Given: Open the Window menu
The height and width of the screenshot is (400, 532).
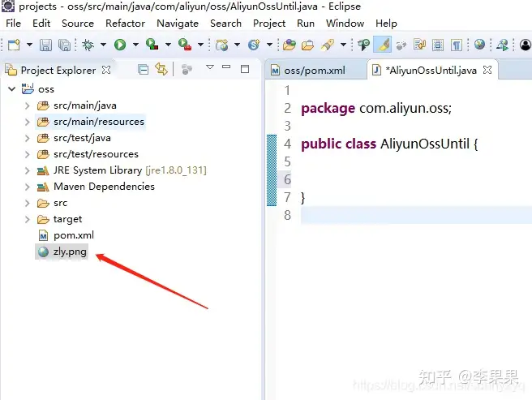Looking at the screenshot, I should coord(345,24).
